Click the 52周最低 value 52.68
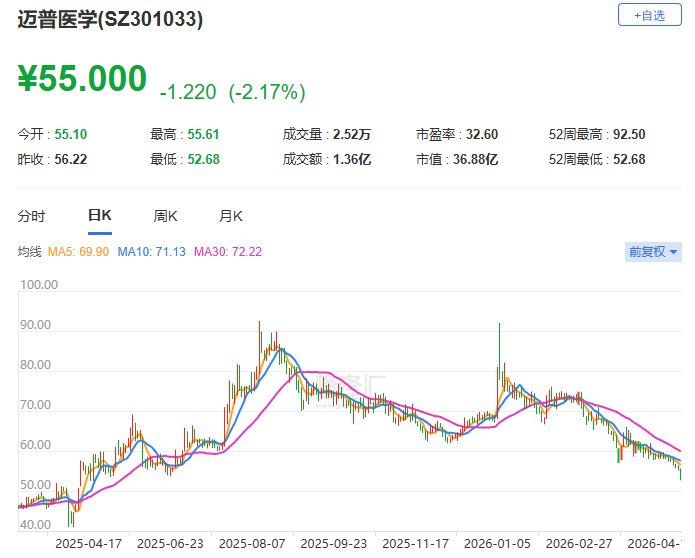 [x=629, y=159]
